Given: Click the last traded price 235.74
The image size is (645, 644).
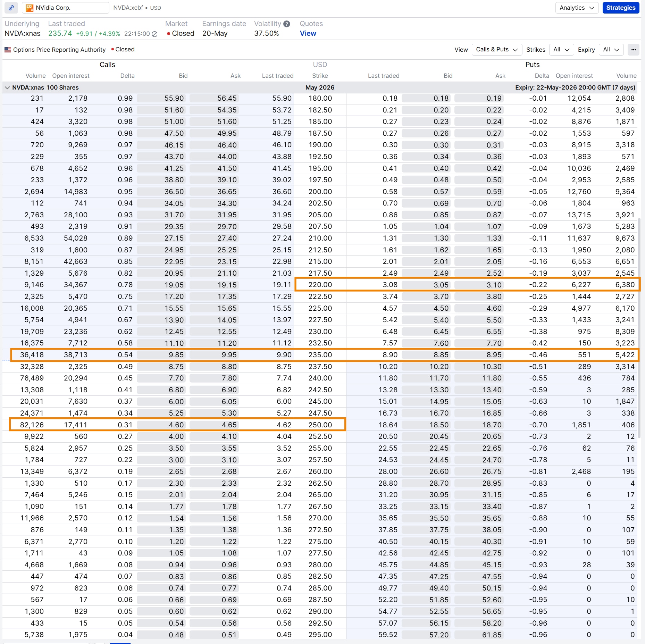Looking at the screenshot, I should point(60,34).
